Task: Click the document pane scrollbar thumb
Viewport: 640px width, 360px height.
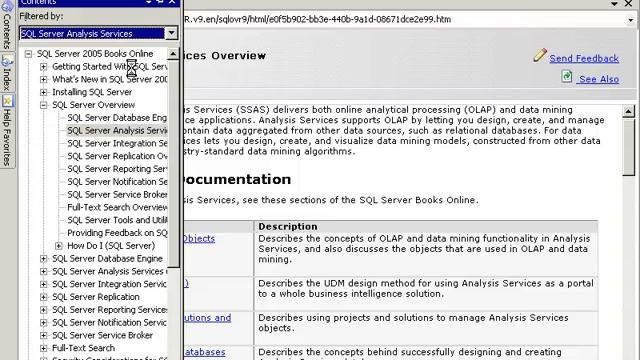Action: point(629,147)
